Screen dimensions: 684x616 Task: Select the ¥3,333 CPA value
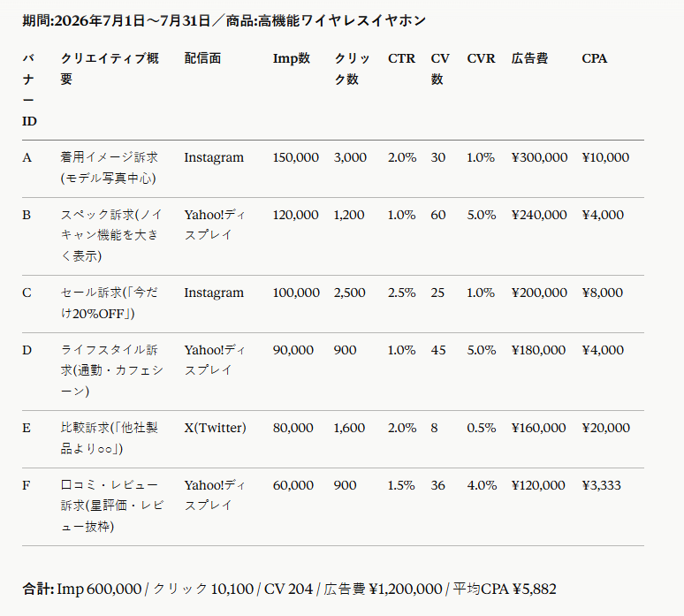[601, 485]
